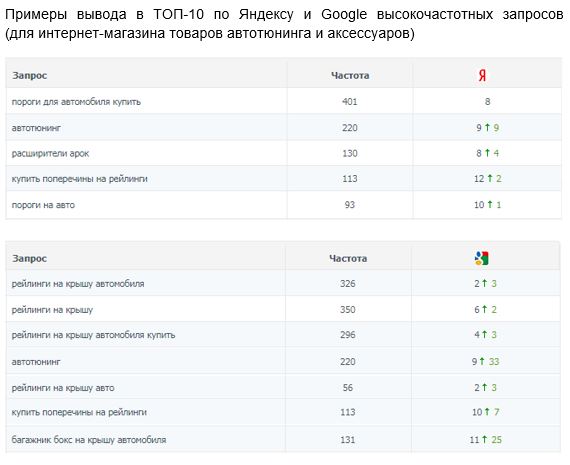Select the Запрос header in Yandex table
Screen dimensions: 570x465
[30, 76]
